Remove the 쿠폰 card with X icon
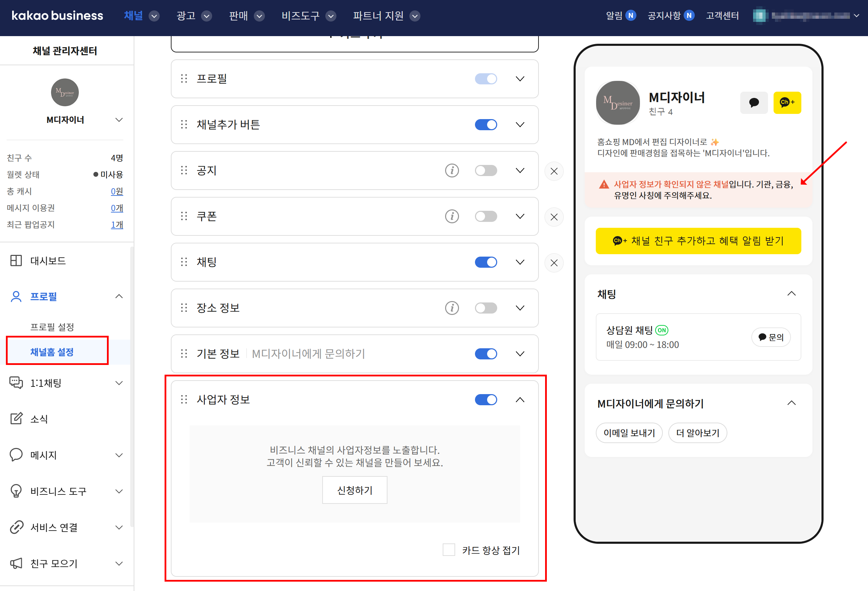This screenshot has width=868, height=591. point(554,217)
